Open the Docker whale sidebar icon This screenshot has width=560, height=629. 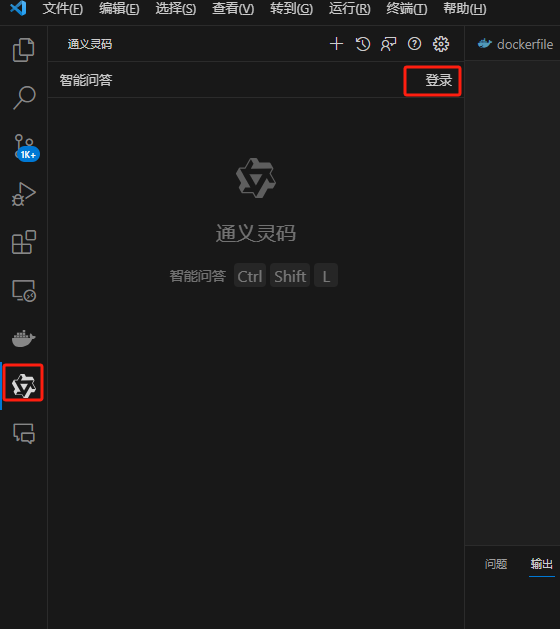pos(24,339)
